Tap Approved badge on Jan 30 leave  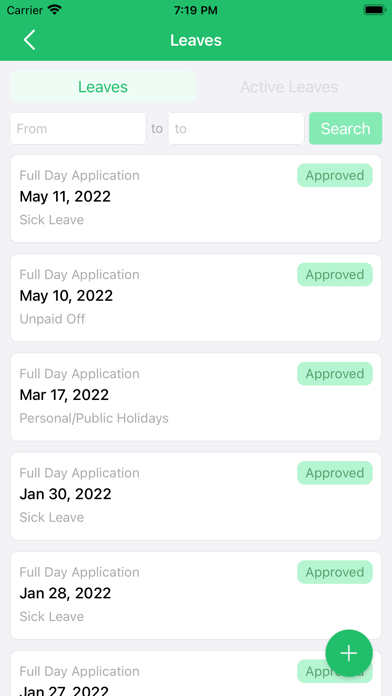[x=335, y=473]
